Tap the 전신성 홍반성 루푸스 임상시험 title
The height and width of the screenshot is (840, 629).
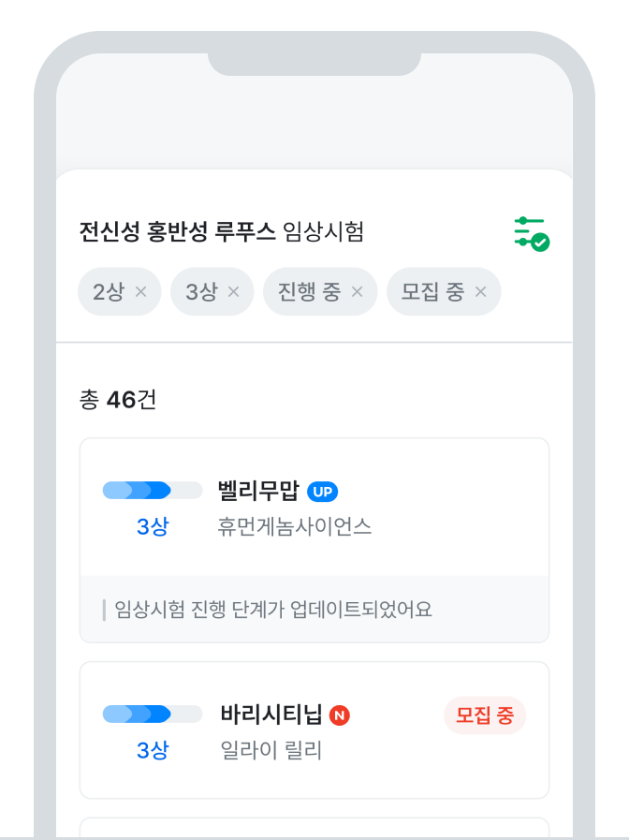point(222,231)
